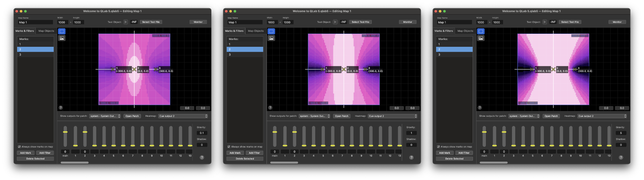
Task: Play the test object in Gravity 0.1 window
Action: pos(126,22)
